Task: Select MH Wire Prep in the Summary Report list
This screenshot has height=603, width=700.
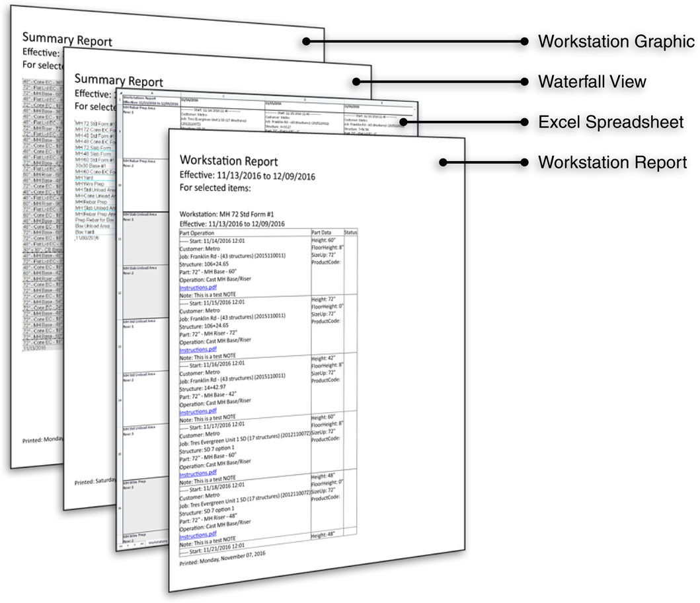Action: [x=89, y=184]
